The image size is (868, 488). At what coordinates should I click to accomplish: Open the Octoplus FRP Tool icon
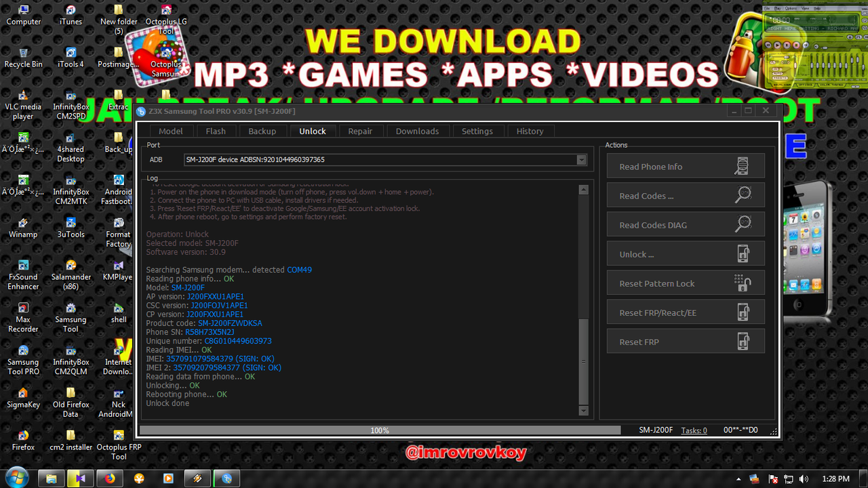119,446
